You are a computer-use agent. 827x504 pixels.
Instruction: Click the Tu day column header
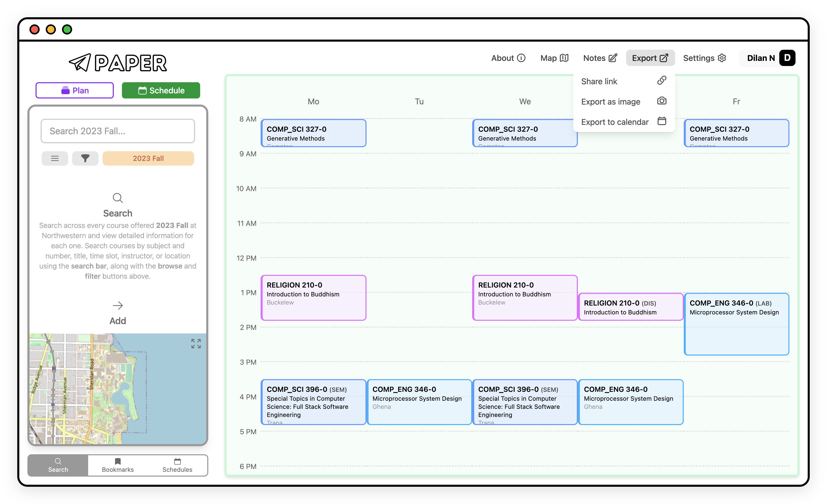tap(419, 101)
